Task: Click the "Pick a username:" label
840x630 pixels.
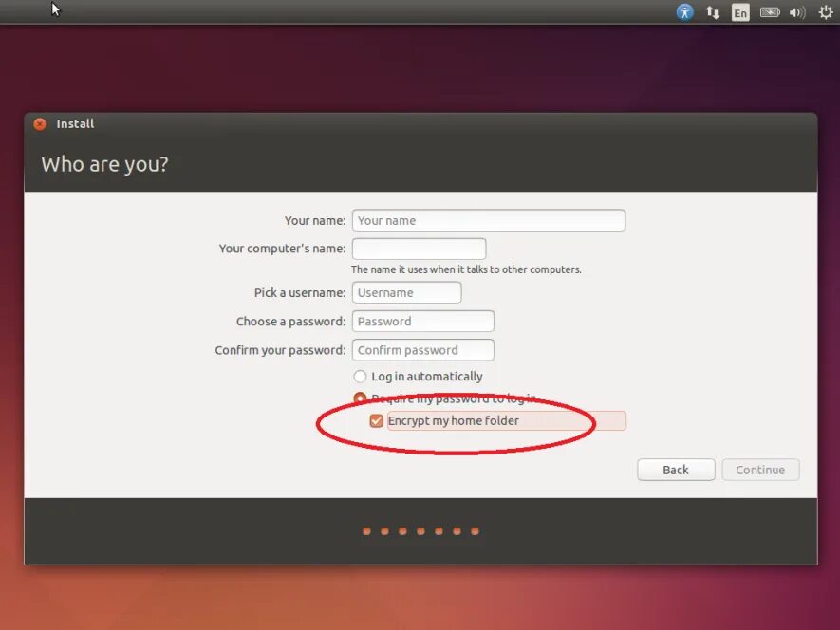Action: pyautogui.click(x=300, y=293)
